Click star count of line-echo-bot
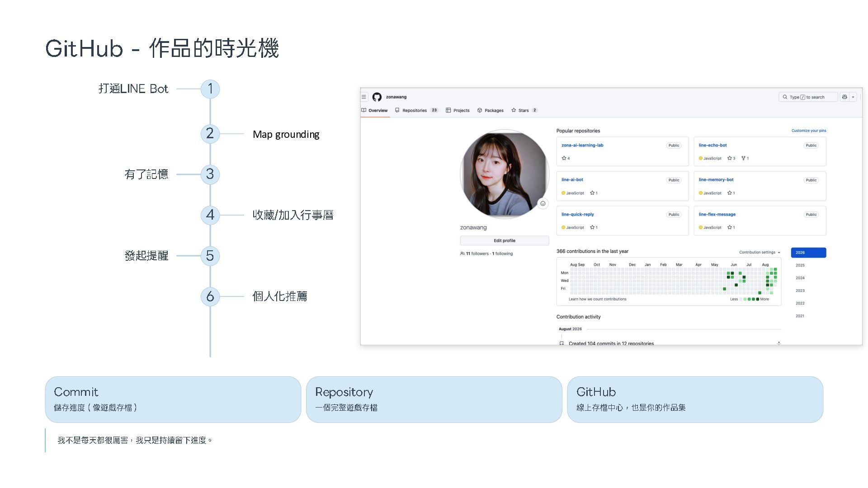Image resolution: width=868 pixels, height=488 pixels. tap(731, 158)
